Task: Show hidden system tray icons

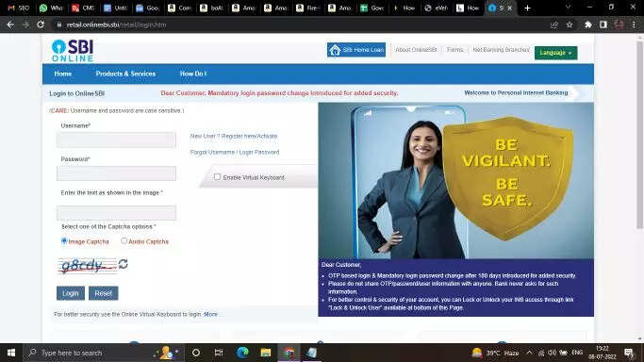Action: [x=529, y=353]
